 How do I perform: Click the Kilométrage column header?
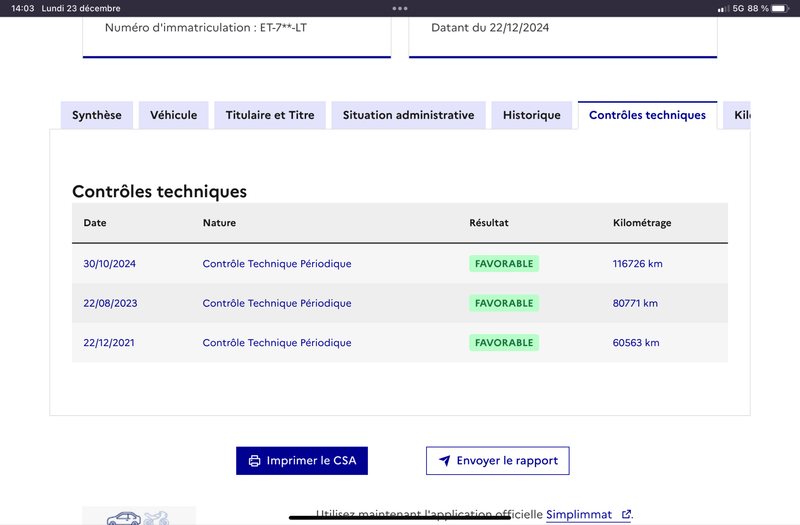(x=642, y=223)
